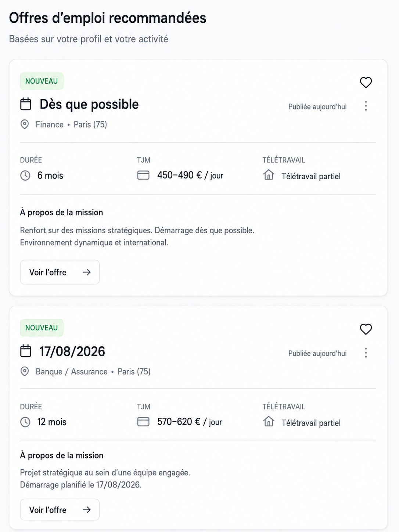The width and height of the screenshot is (399, 532).
Task: Open the three-dot menu on Finance offer
Action: pyautogui.click(x=366, y=106)
